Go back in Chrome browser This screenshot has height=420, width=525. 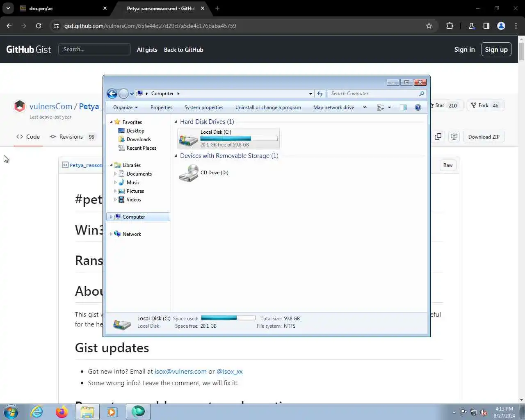pyautogui.click(x=9, y=26)
